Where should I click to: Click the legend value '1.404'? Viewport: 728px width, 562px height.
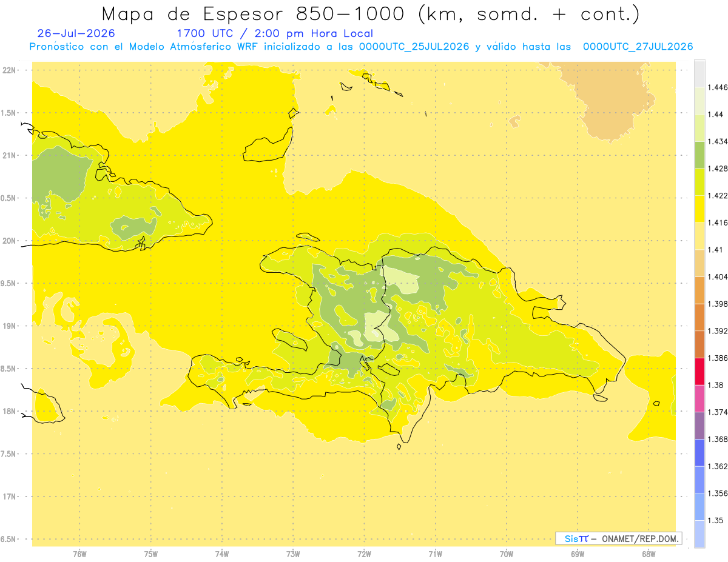pos(718,276)
